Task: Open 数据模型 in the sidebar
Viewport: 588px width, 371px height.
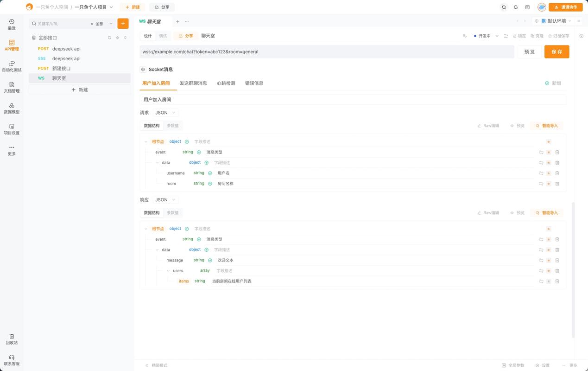Action: point(12,108)
